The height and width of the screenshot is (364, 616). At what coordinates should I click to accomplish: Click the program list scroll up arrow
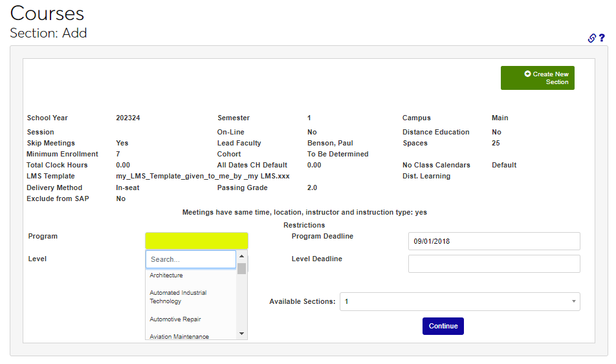[242, 256]
